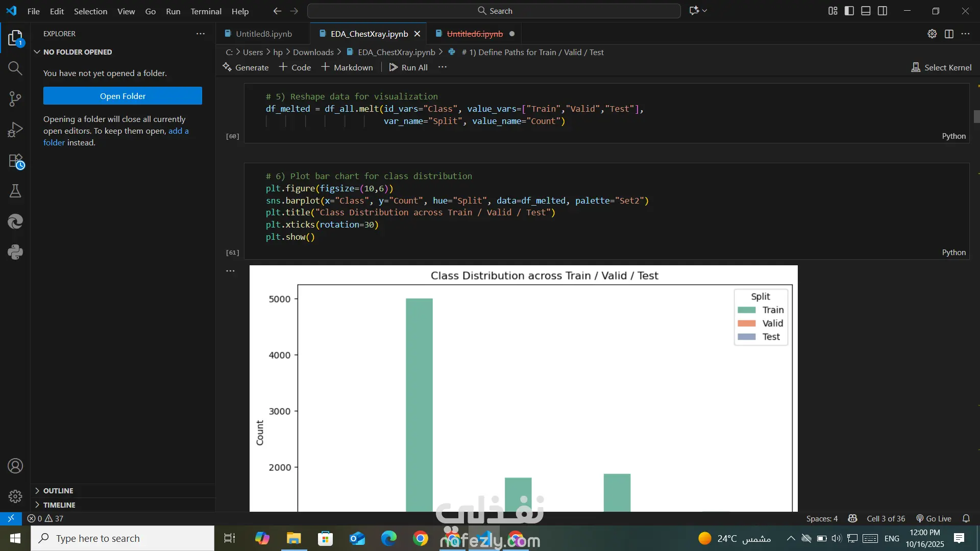980x551 pixels.
Task: Toggle Secondary Side Bar visibility
Action: click(883, 11)
